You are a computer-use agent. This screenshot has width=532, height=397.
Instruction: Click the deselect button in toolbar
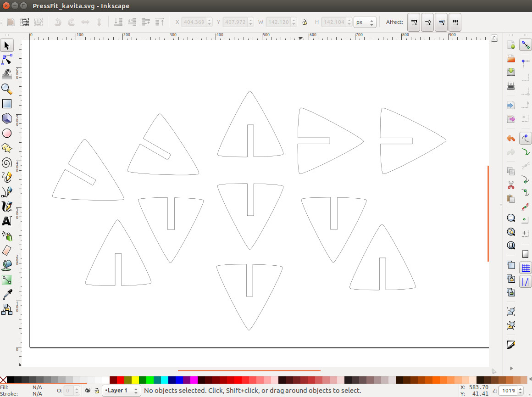[39, 22]
